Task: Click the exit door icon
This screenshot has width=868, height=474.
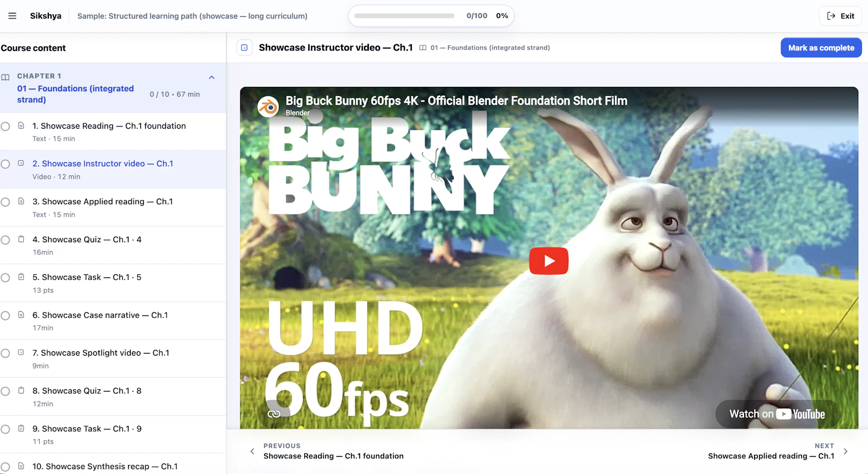Action: (831, 16)
